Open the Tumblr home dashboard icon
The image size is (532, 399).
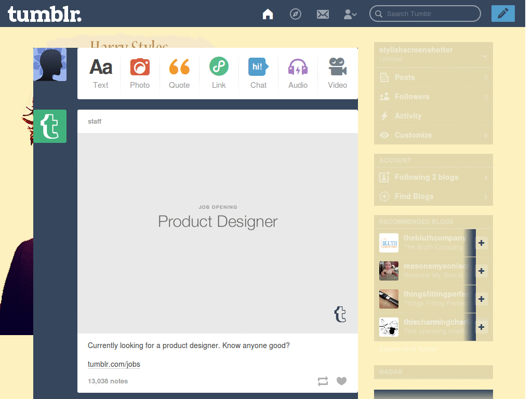click(268, 14)
